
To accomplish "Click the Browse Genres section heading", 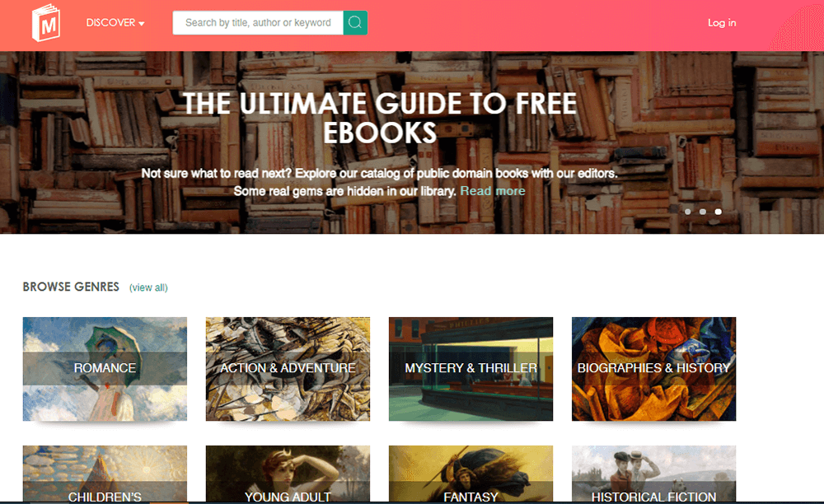I will point(71,287).
